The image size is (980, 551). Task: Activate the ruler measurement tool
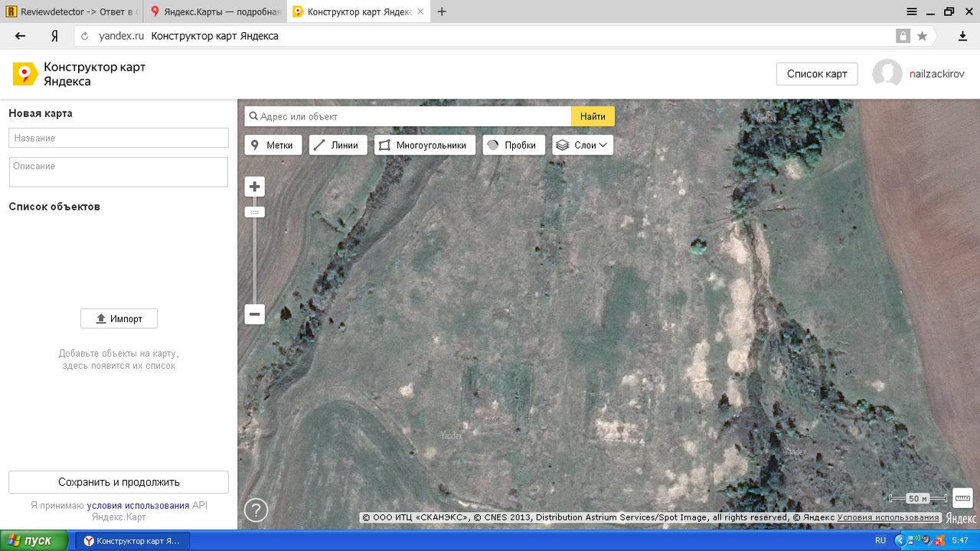(x=962, y=498)
